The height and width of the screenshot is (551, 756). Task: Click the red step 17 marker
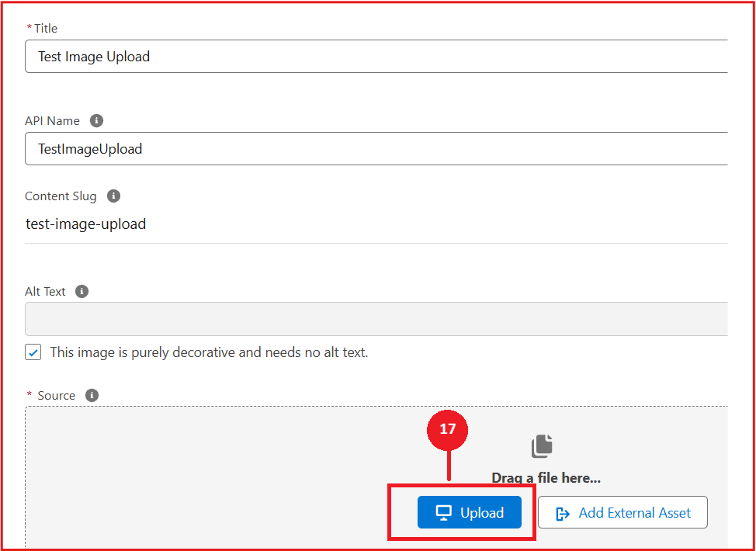click(x=448, y=428)
